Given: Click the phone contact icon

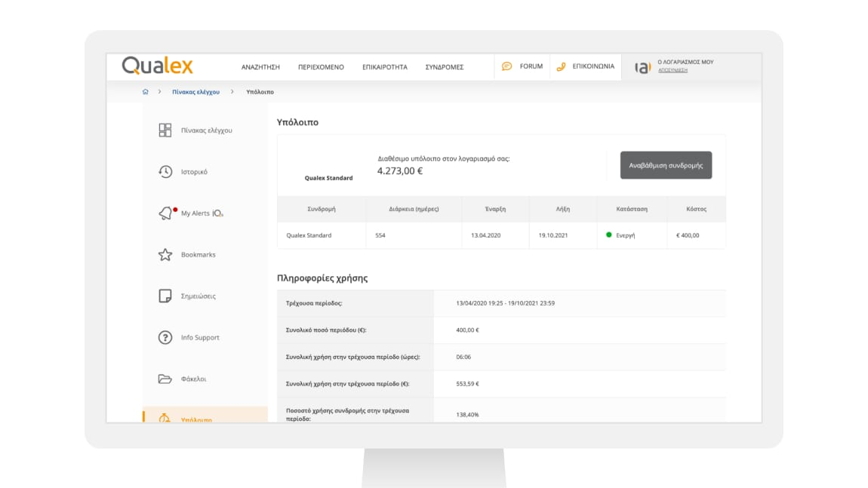Looking at the screenshot, I should pyautogui.click(x=561, y=66).
